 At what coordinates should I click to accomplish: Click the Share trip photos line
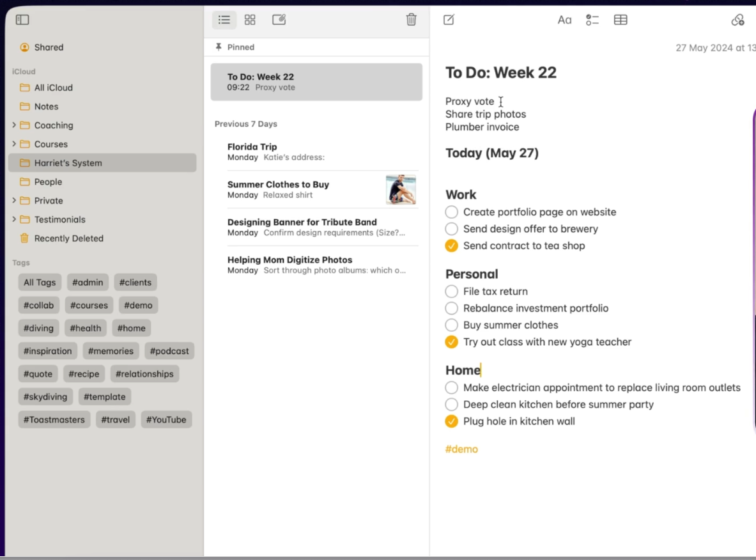click(x=486, y=114)
